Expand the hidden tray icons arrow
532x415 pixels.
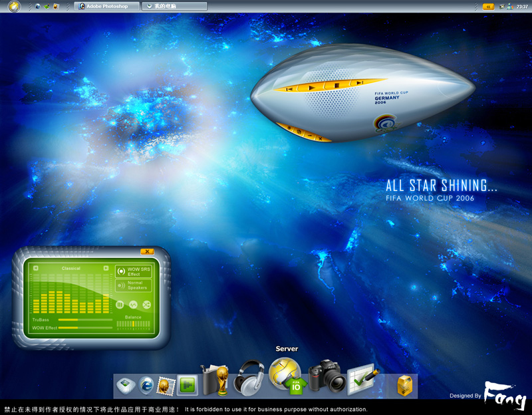tap(488, 7)
